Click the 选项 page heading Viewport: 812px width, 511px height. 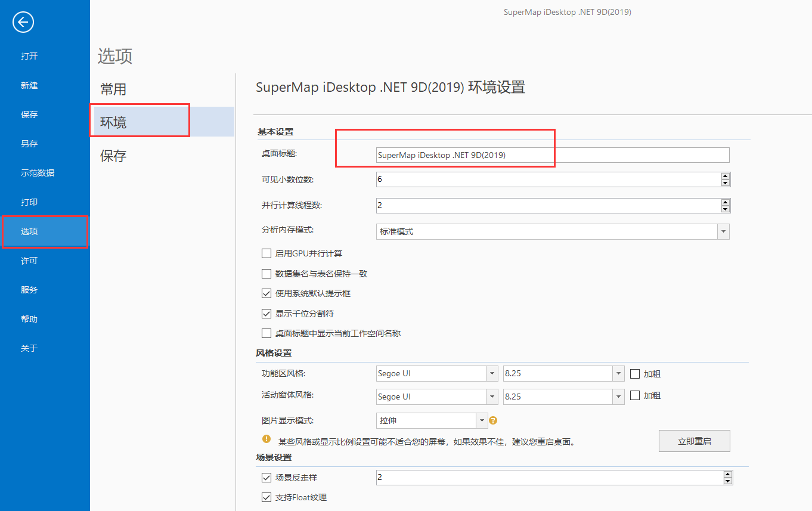click(x=115, y=56)
